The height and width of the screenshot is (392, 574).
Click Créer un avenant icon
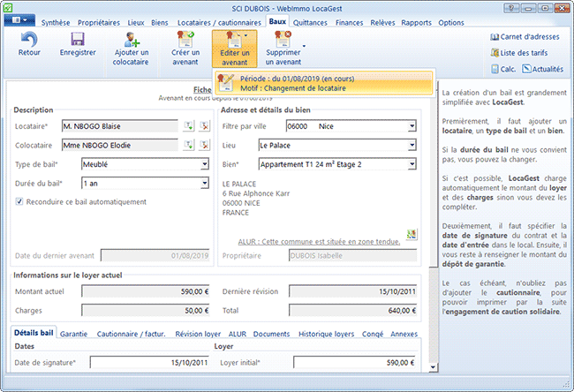pyautogui.click(x=185, y=41)
